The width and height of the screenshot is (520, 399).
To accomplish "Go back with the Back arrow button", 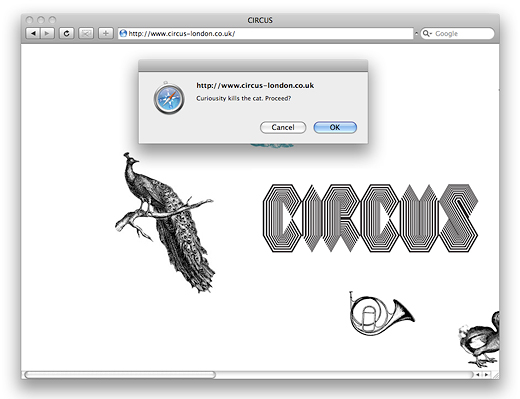I will 33,34.
